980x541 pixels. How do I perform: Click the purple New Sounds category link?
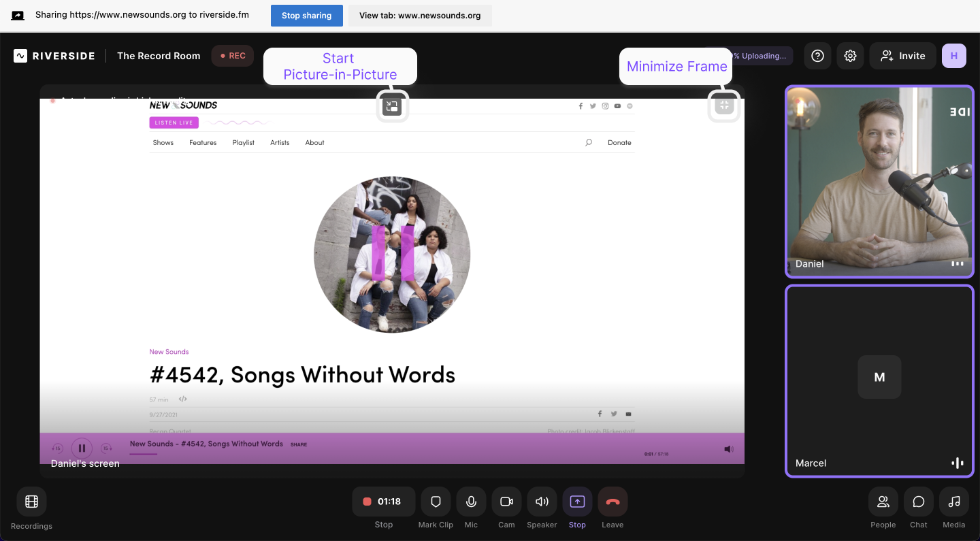tap(169, 352)
